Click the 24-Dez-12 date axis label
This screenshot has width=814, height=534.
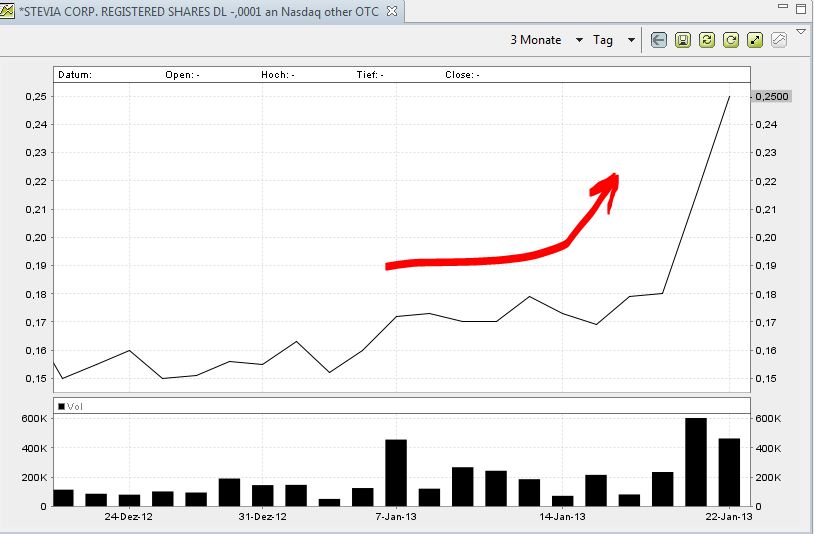pyautogui.click(x=129, y=517)
